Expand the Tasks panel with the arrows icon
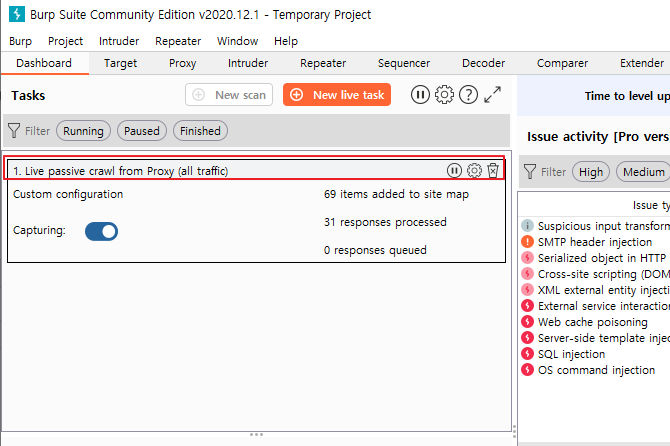This screenshot has width=670, height=446. 492,94
